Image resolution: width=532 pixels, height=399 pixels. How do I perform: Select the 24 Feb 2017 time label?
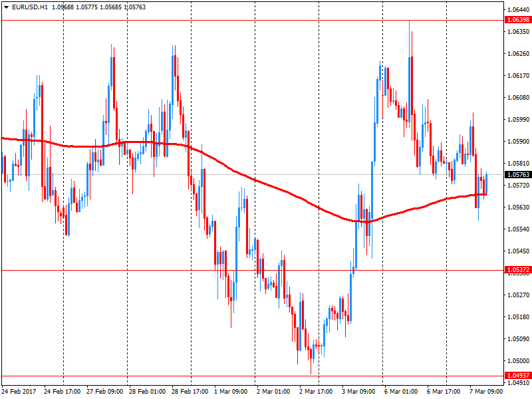click(x=19, y=391)
